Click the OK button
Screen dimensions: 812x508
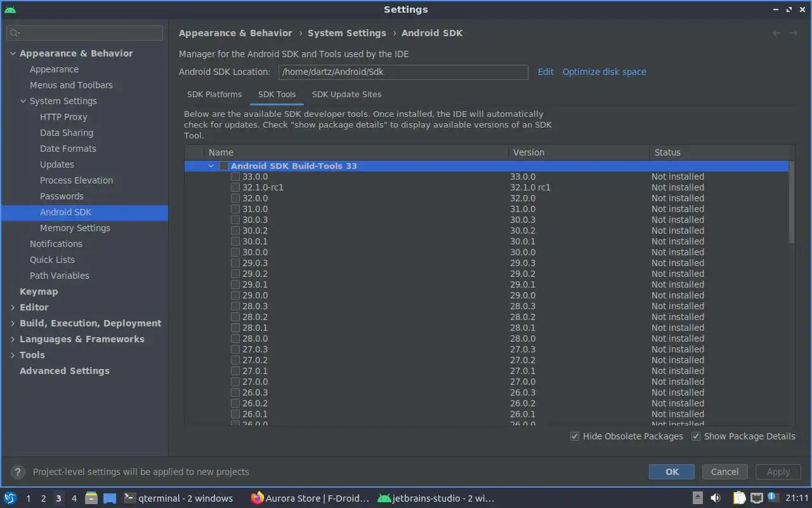672,472
